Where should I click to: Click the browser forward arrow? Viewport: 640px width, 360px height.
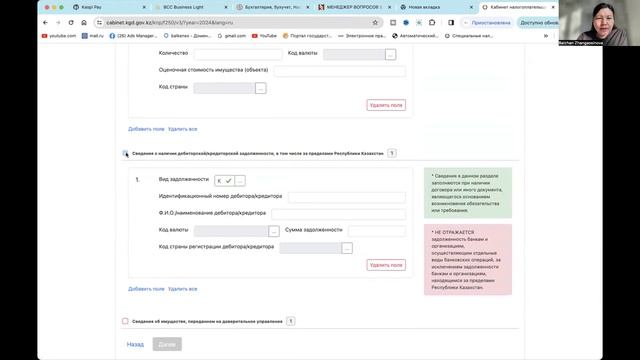pos(58,23)
